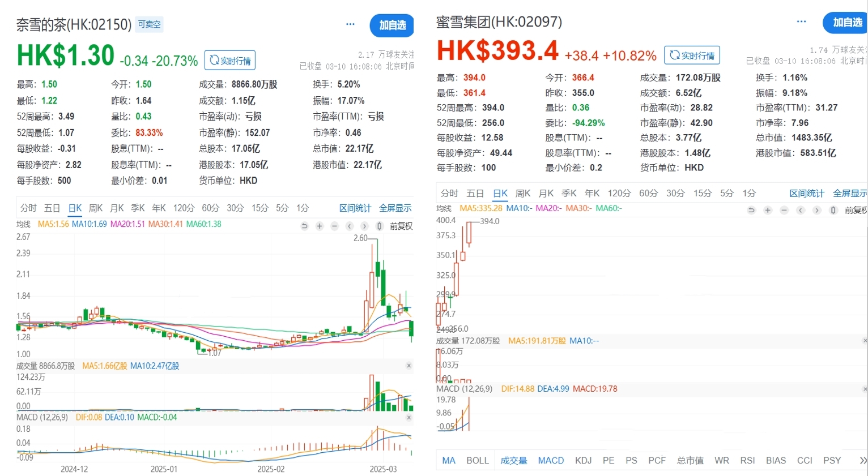Screen dimensions: 868x476
Task: Reset the 奈雪的茶 chart view
Action: (x=304, y=226)
